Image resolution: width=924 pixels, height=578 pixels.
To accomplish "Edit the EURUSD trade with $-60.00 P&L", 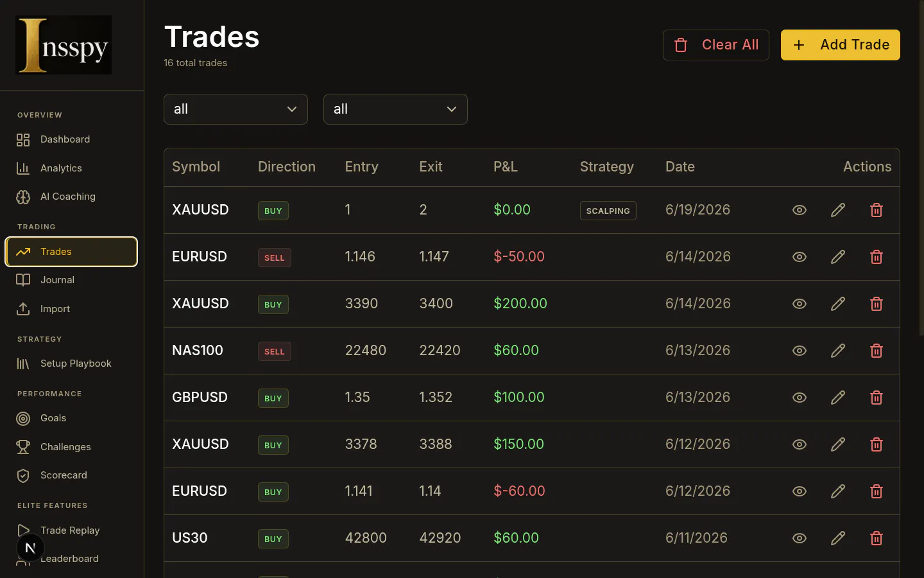I will (838, 491).
